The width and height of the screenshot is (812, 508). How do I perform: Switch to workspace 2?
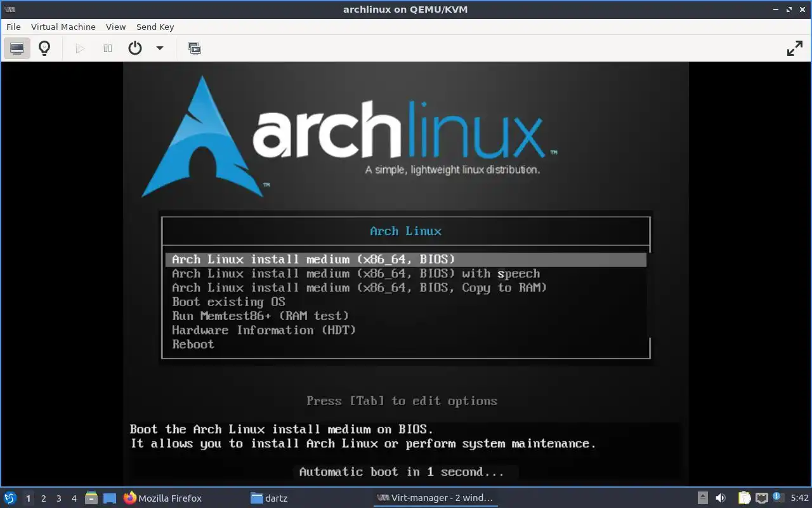(x=44, y=498)
